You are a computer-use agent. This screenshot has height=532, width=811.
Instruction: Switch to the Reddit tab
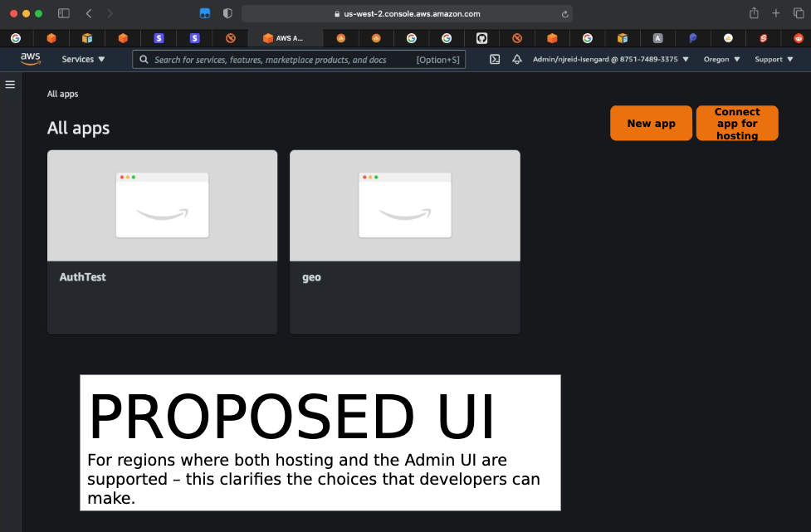pos(799,38)
